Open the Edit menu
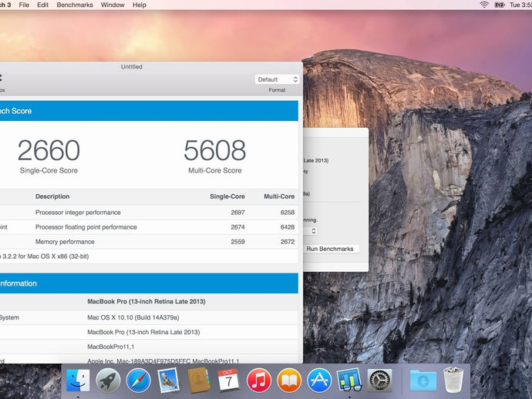The image size is (532, 399). click(x=42, y=5)
